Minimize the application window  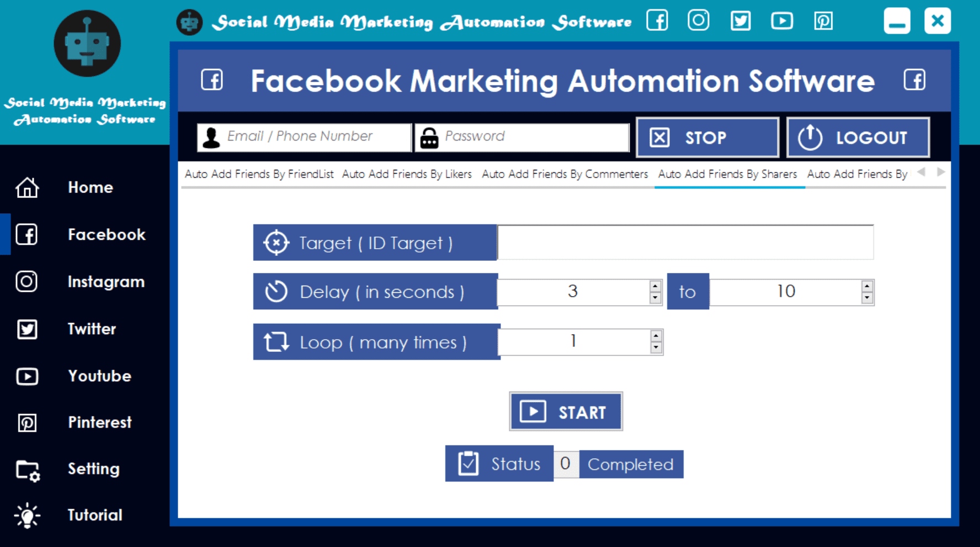point(897,21)
